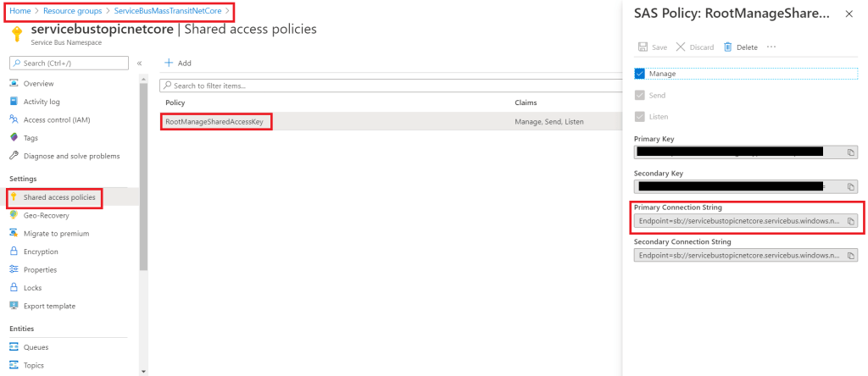Click Add to create new policy
This screenshot has width=868, height=376.
(178, 64)
